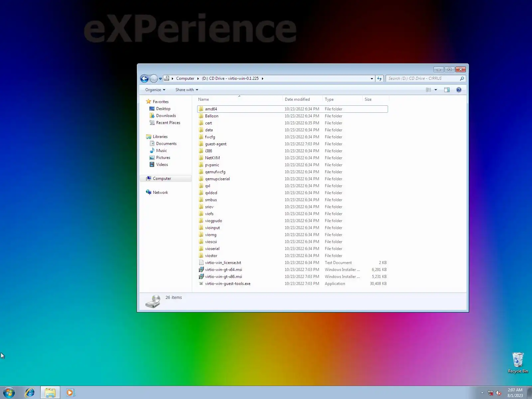Select the virtio-win-gt-x64.msi installer icon
Image resolution: width=532 pixels, height=399 pixels.
[x=201, y=269]
